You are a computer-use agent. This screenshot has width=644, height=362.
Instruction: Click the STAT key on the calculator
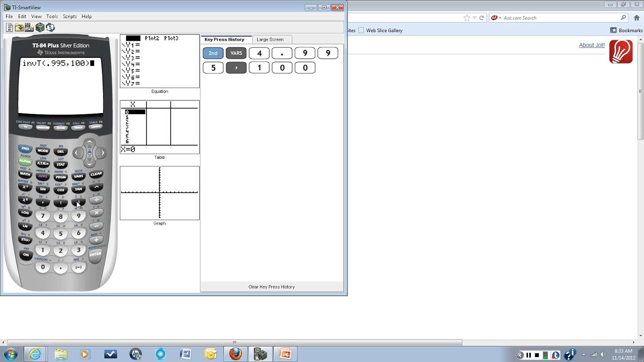click(61, 164)
